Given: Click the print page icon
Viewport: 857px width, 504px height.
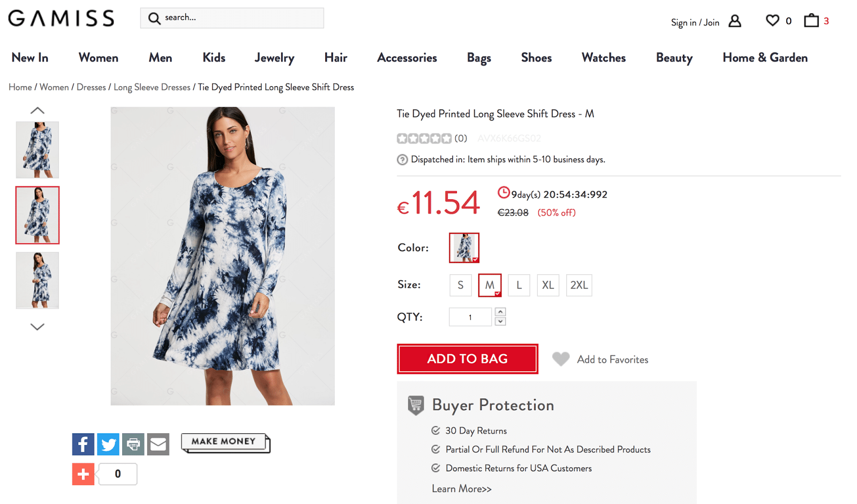Looking at the screenshot, I should tap(133, 444).
